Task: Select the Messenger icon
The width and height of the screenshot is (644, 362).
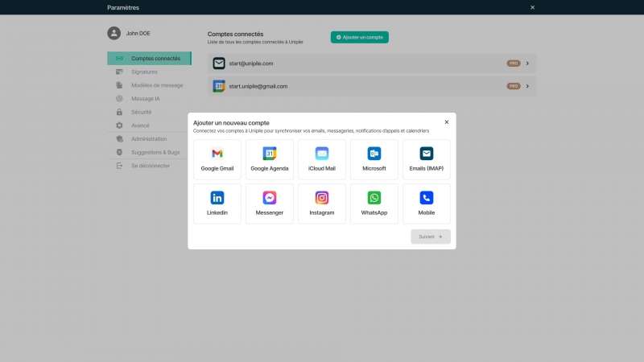Action: click(x=270, y=198)
